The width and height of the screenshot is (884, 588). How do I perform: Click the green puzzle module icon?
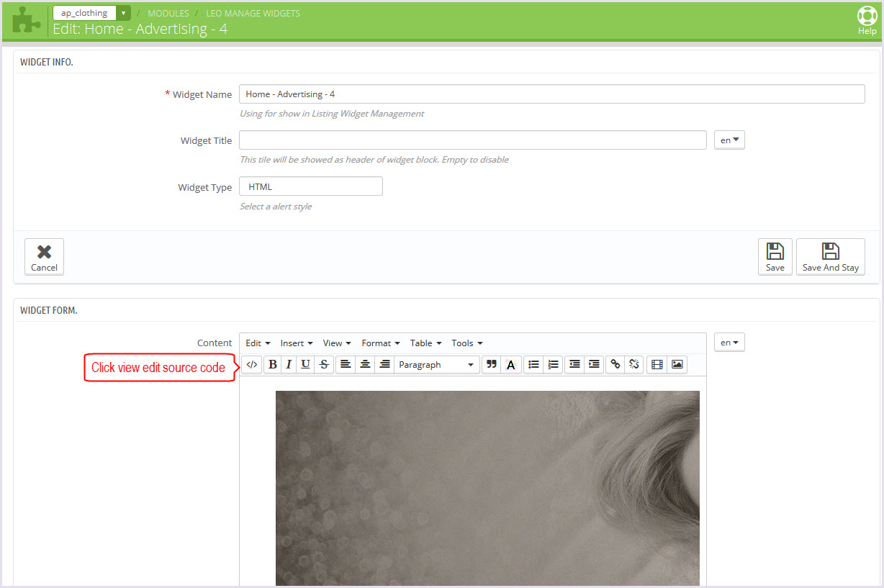click(27, 20)
